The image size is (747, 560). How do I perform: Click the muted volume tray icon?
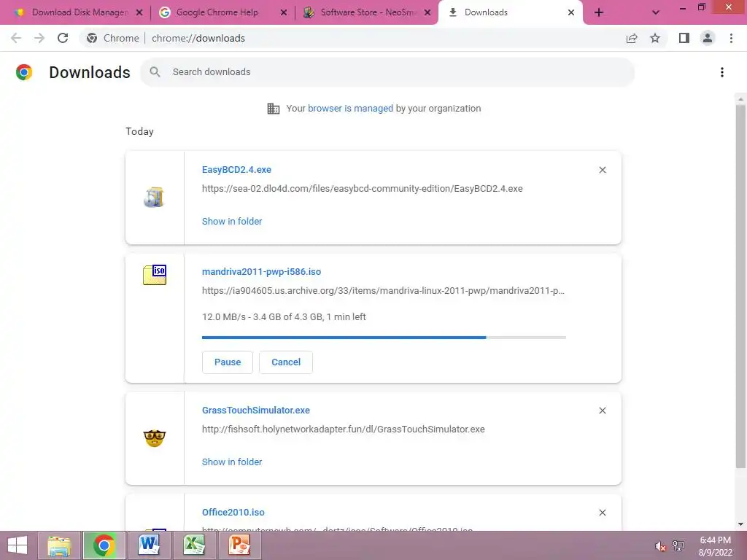[x=660, y=546]
